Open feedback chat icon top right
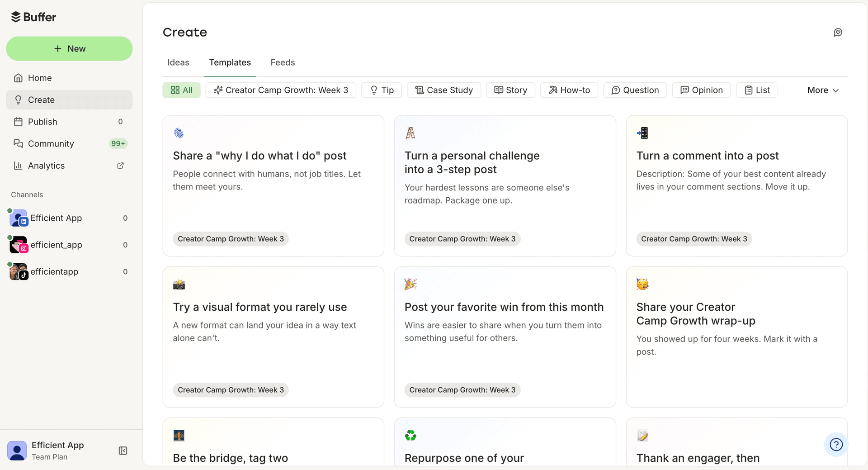Screen dimensions: 868x470 [838, 32]
